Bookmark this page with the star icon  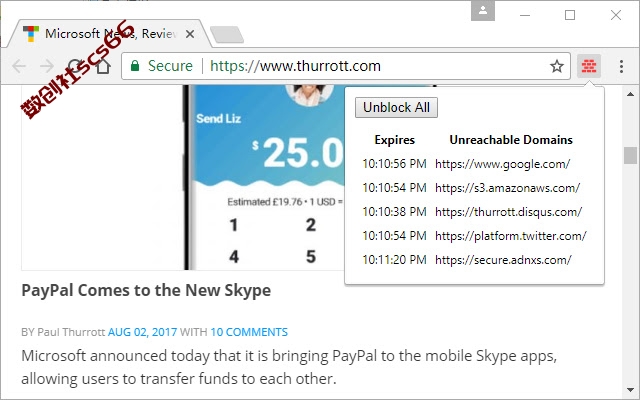pyautogui.click(x=557, y=66)
